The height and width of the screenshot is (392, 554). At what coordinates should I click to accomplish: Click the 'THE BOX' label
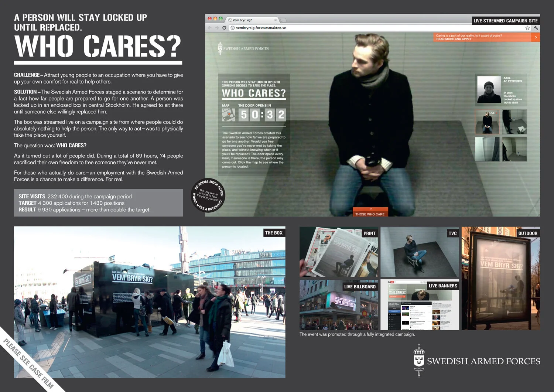tap(274, 233)
